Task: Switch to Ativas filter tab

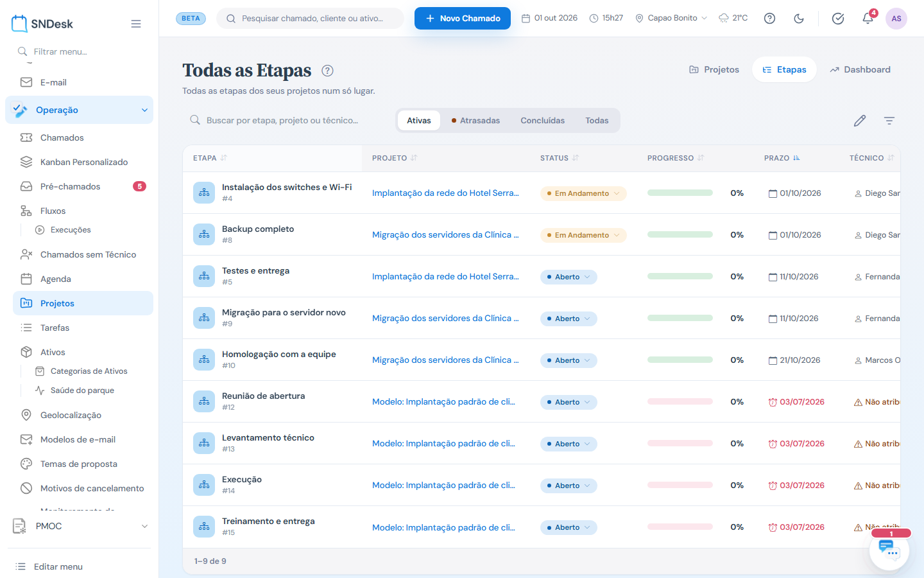Action: pyautogui.click(x=419, y=121)
